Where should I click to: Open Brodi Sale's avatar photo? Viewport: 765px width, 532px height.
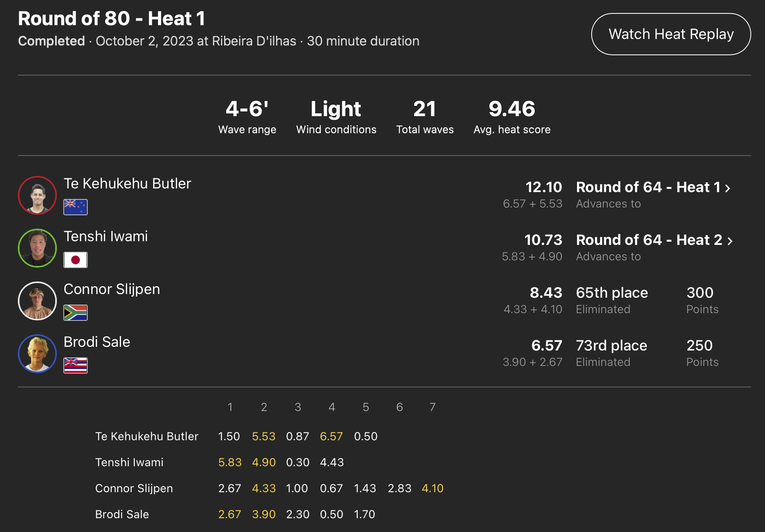[37, 354]
